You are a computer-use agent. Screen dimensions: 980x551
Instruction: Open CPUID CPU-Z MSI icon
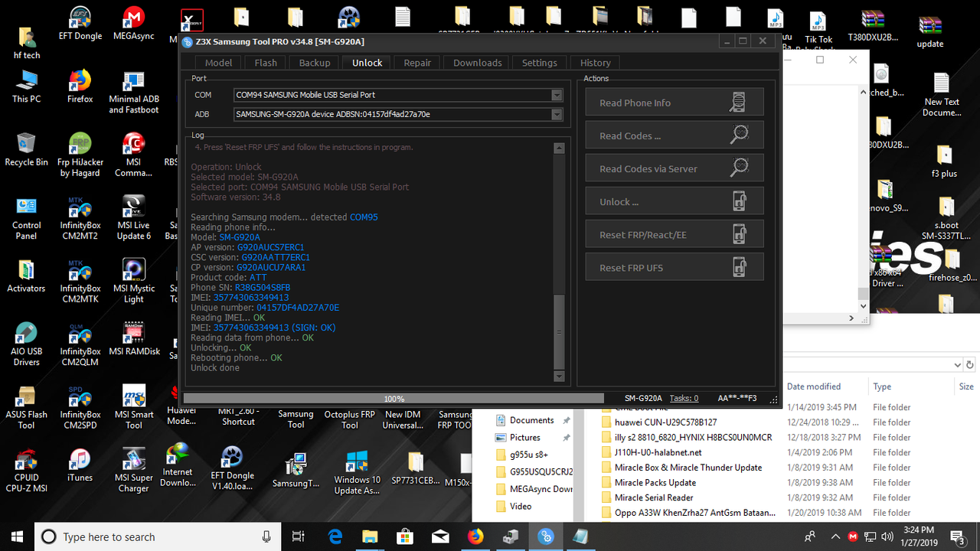(x=27, y=471)
